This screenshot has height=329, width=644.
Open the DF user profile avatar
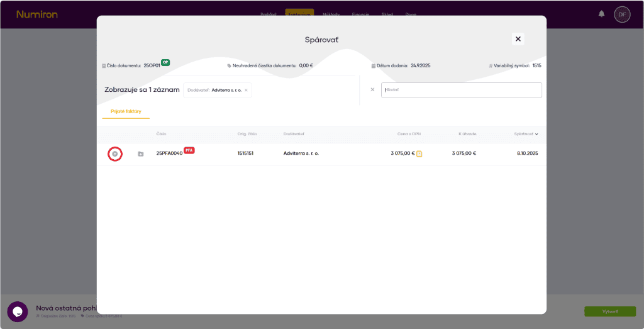tap(622, 14)
